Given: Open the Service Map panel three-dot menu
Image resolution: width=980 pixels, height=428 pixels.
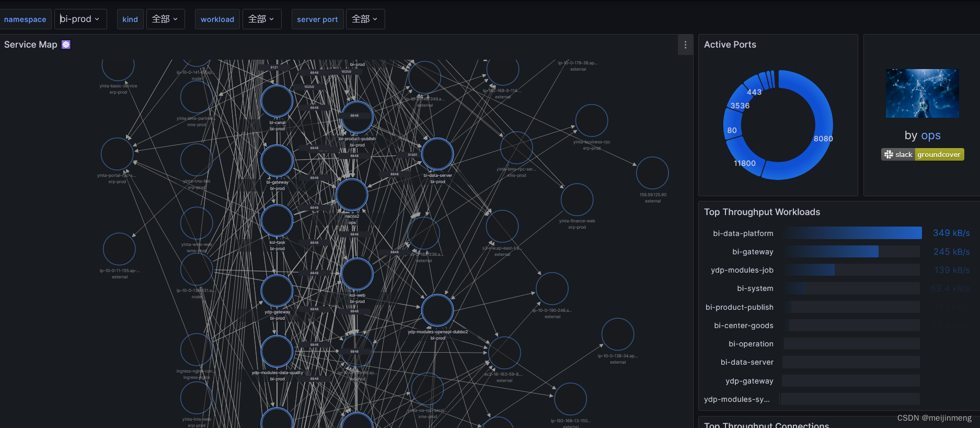Looking at the screenshot, I should (x=685, y=45).
